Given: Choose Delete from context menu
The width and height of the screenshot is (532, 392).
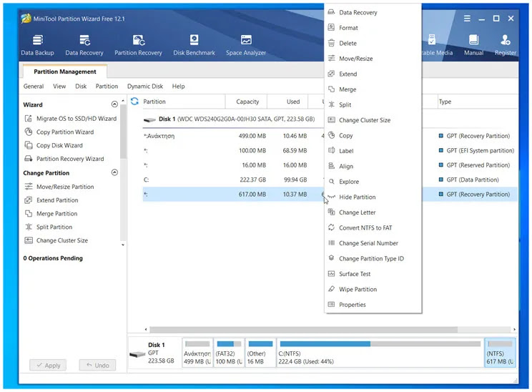Looking at the screenshot, I should pyautogui.click(x=373, y=43).
